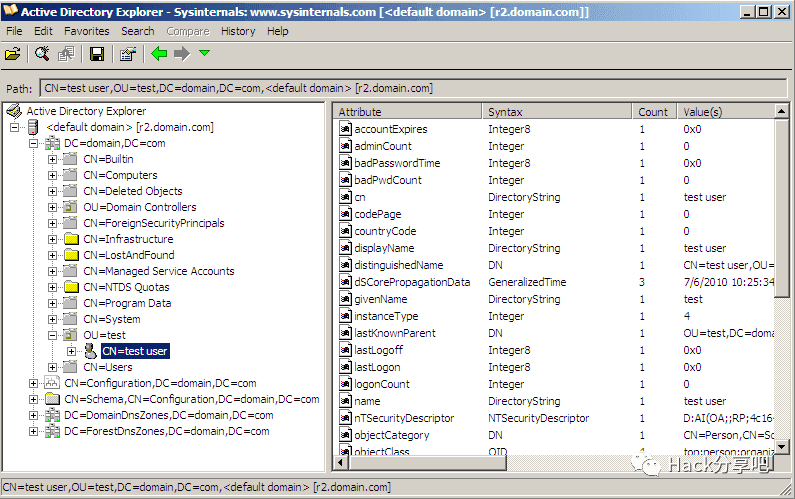Screen dimensions: 795x499
Task: Sort by the Attribute column header
Action: coord(407,112)
